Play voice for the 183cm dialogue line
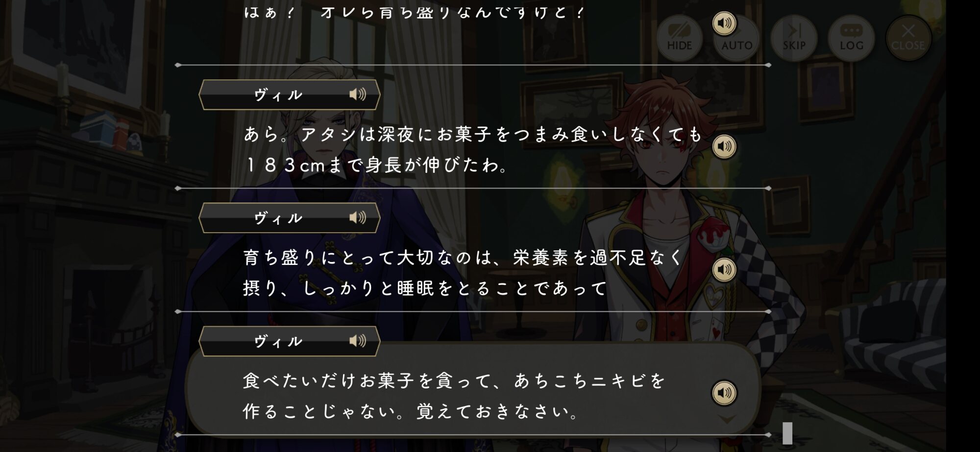980x452 pixels. click(724, 146)
